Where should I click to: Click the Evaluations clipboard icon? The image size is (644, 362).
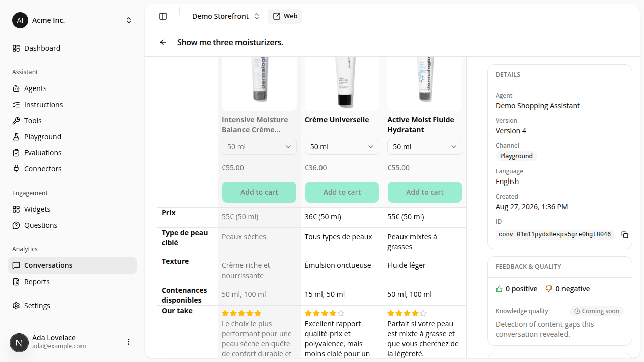[x=16, y=153]
